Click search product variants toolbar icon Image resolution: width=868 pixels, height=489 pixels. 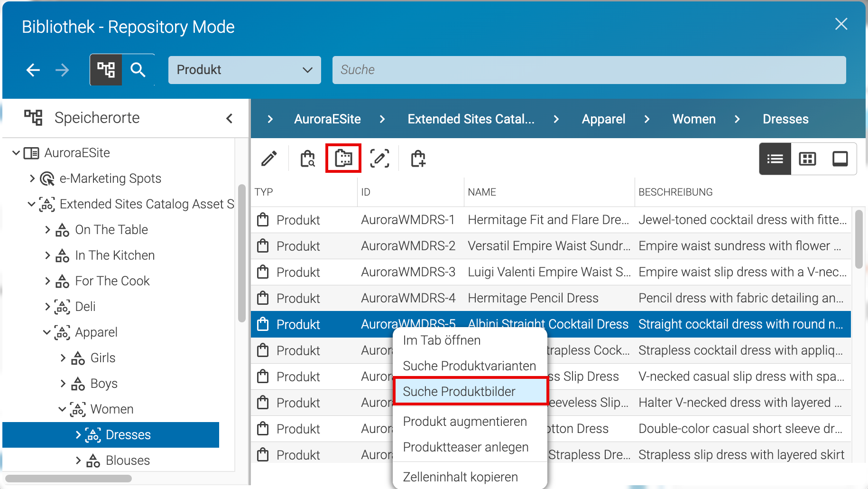308,159
